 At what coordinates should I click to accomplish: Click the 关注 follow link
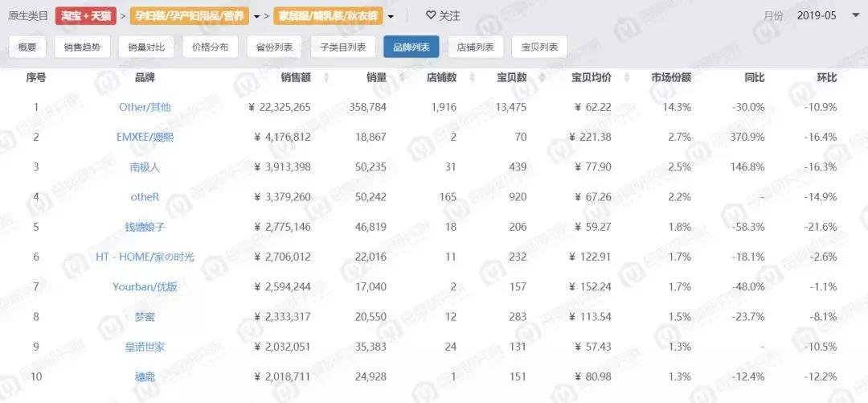(x=449, y=16)
